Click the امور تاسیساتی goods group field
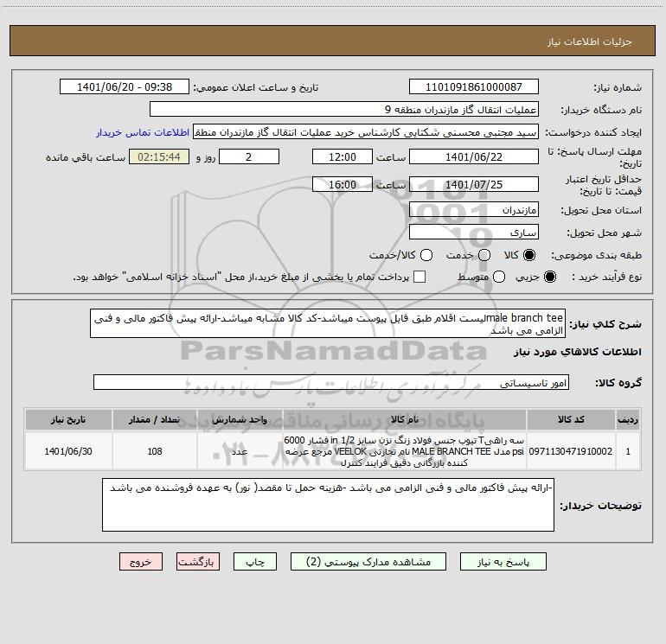 click(331, 382)
